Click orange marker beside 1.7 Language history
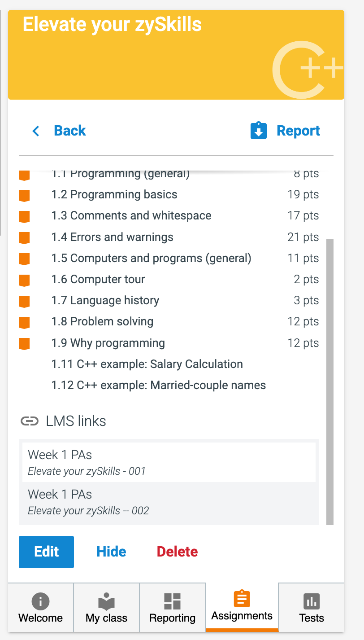The image size is (364, 640). [24, 302]
